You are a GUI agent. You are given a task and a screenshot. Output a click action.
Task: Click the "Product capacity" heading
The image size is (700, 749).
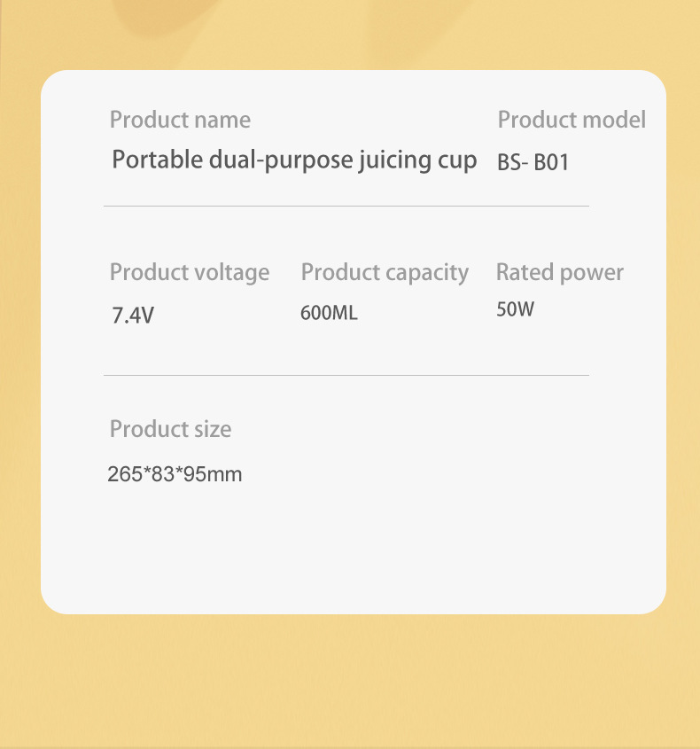(x=385, y=272)
